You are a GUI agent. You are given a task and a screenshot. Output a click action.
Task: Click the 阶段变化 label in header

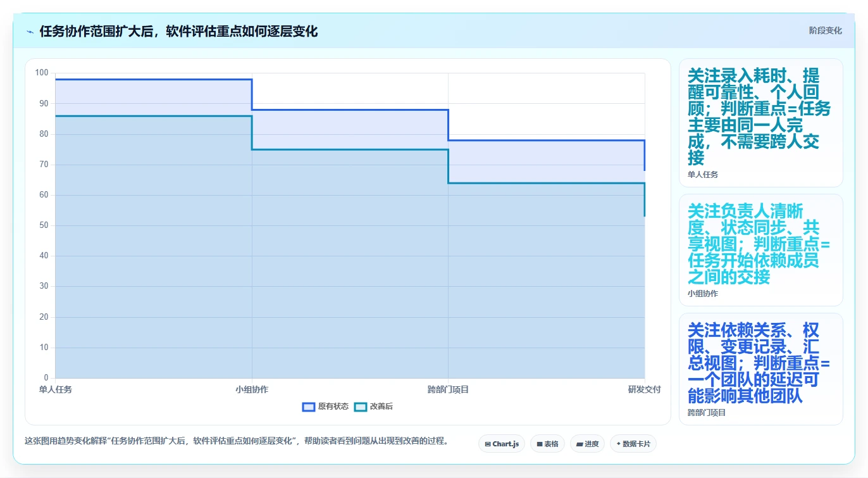pos(825,30)
